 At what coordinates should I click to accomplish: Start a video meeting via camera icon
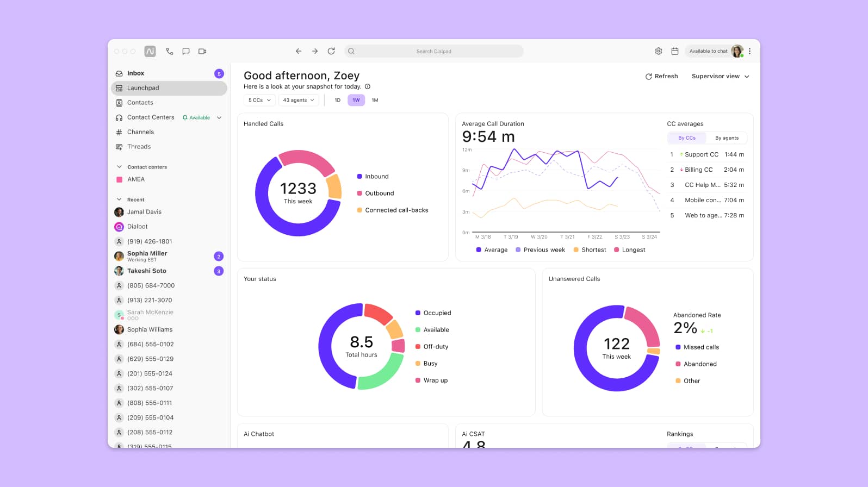[x=202, y=51]
